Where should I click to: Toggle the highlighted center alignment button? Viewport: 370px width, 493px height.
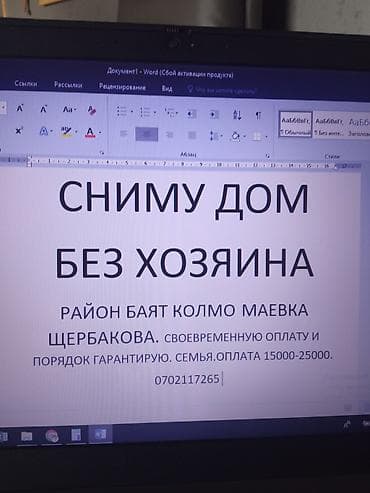[147, 134]
